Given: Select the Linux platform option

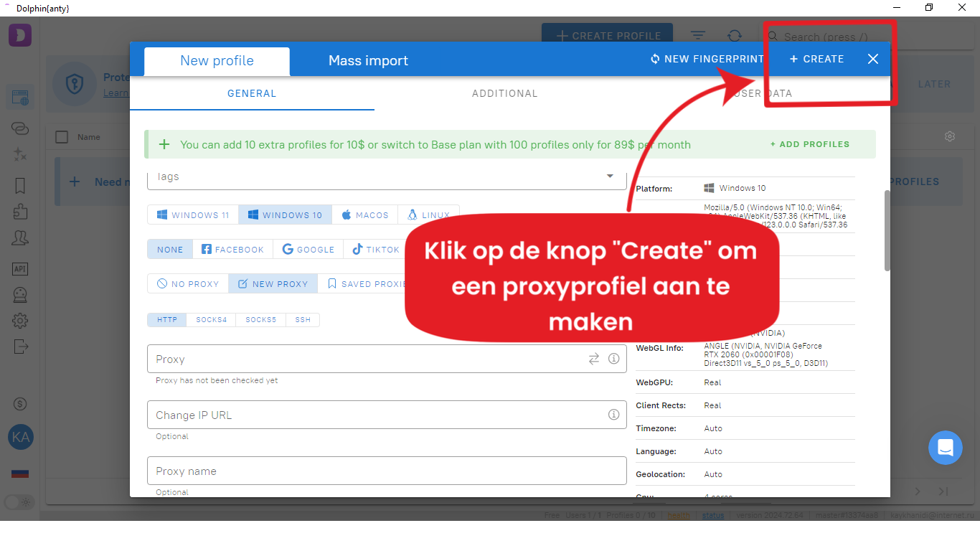Looking at the screenshot, I should pos(428,215).
